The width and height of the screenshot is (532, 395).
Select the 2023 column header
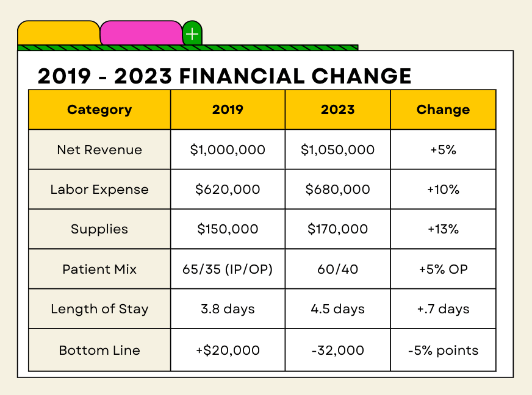[x=338, y=110]
